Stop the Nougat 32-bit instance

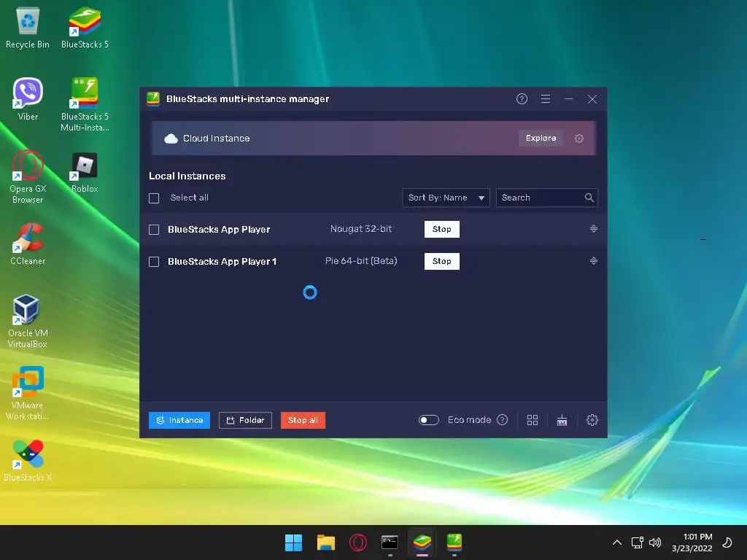[x=441, y=229]
